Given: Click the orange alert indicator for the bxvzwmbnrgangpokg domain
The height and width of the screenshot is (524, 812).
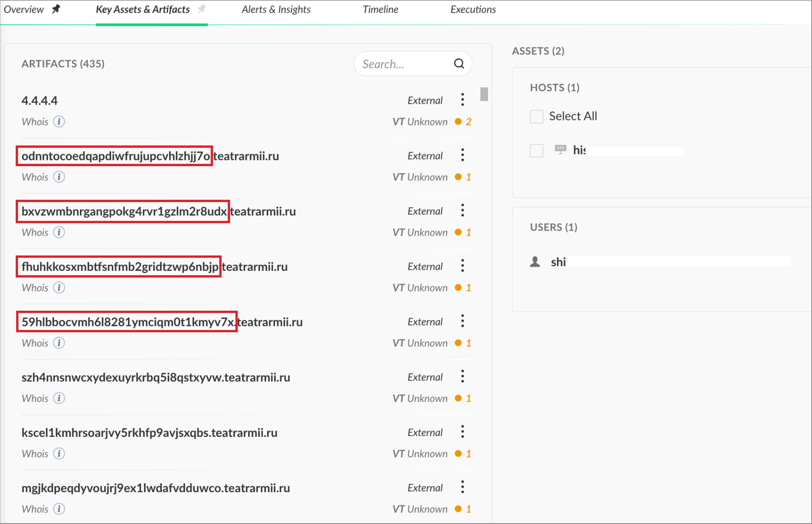Looking at the screenshot, I should click(463, 232).
